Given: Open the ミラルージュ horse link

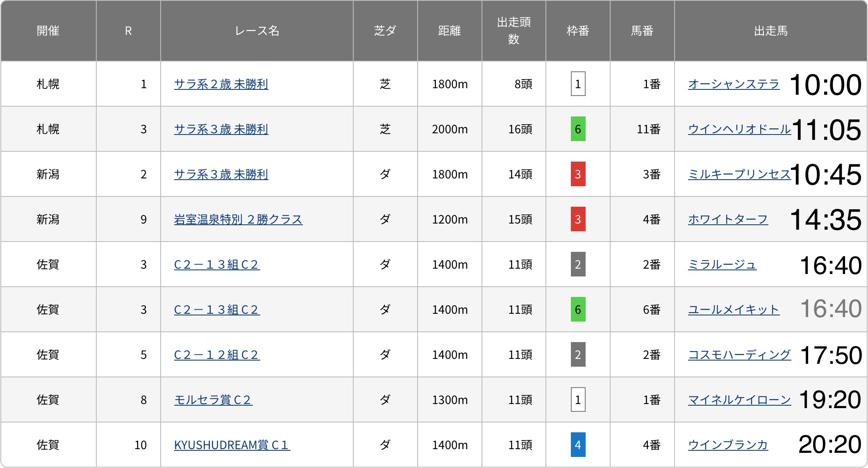Looking at the screenshot, I should pos(722,265).
